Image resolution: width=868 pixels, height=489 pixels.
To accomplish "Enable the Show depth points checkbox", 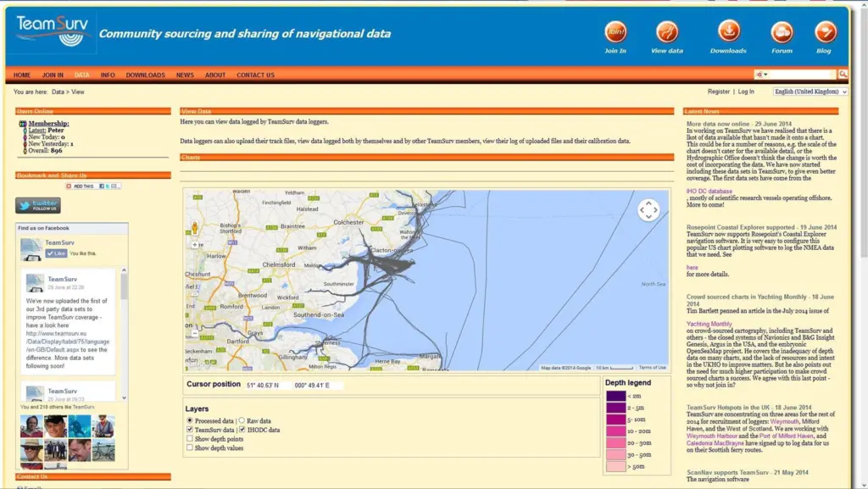I will click(x=190, y=439).
